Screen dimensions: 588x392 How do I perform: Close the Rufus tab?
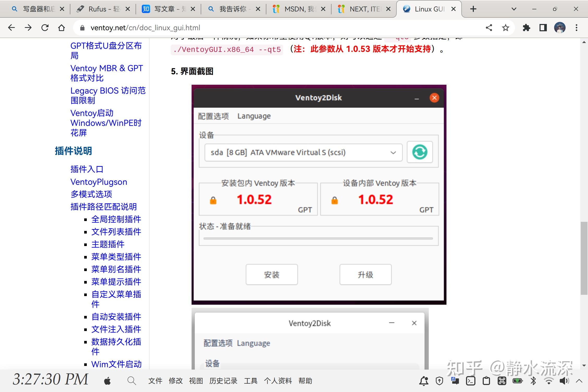pos(128,9)
